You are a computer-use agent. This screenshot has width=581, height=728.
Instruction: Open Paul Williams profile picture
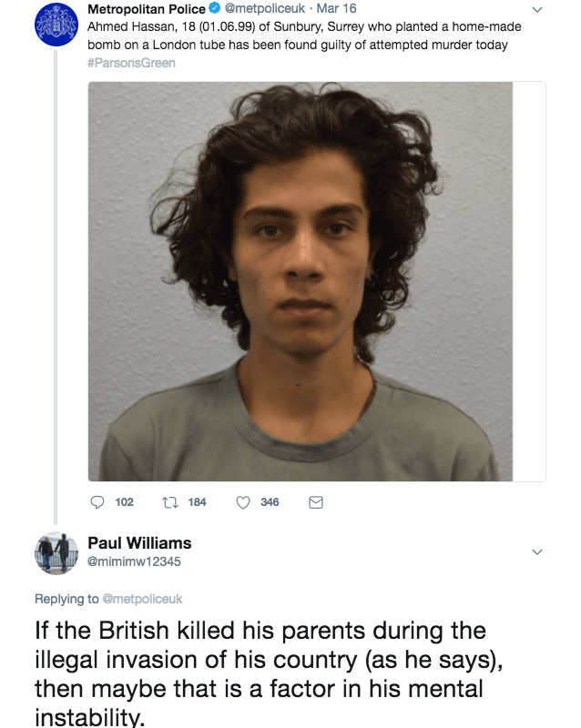(x=56, y=553)
